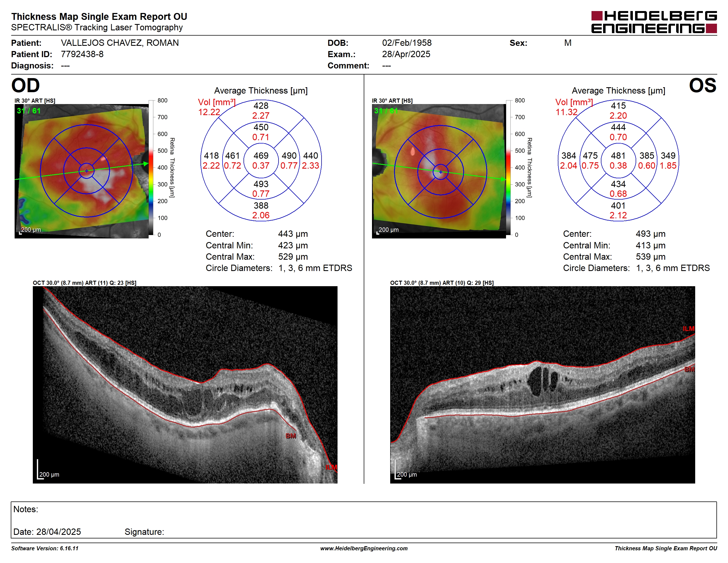Screen dimensions: 728x563
Task: Click OS Central Max value 539 µm
Action: pos(650,257)
